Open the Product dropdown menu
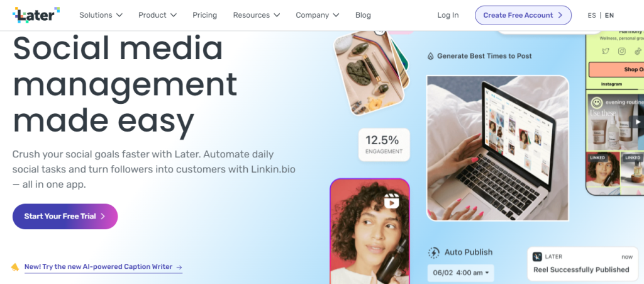 click(157, 15)
